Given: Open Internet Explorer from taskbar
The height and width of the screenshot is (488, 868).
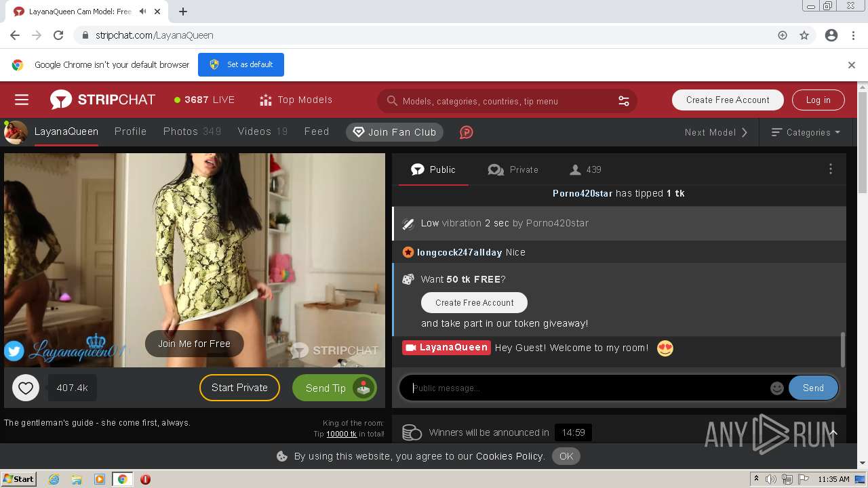Looking at the screenshot, I should click(x=54, y=479).
